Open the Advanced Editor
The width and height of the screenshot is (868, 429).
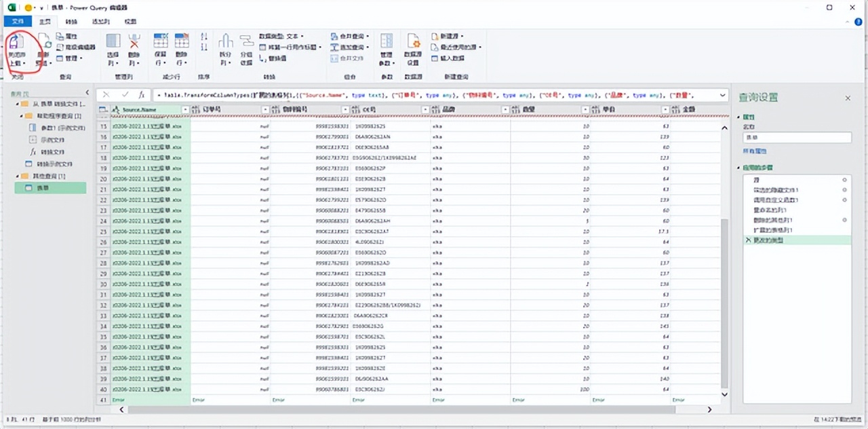pos(75,47)
